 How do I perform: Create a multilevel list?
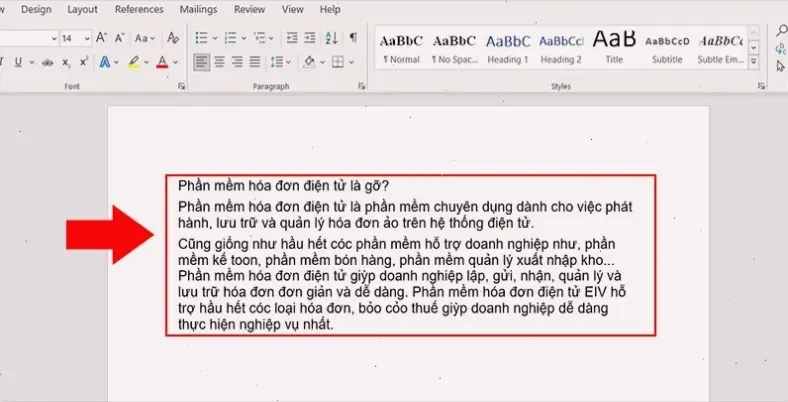[259, 38]
